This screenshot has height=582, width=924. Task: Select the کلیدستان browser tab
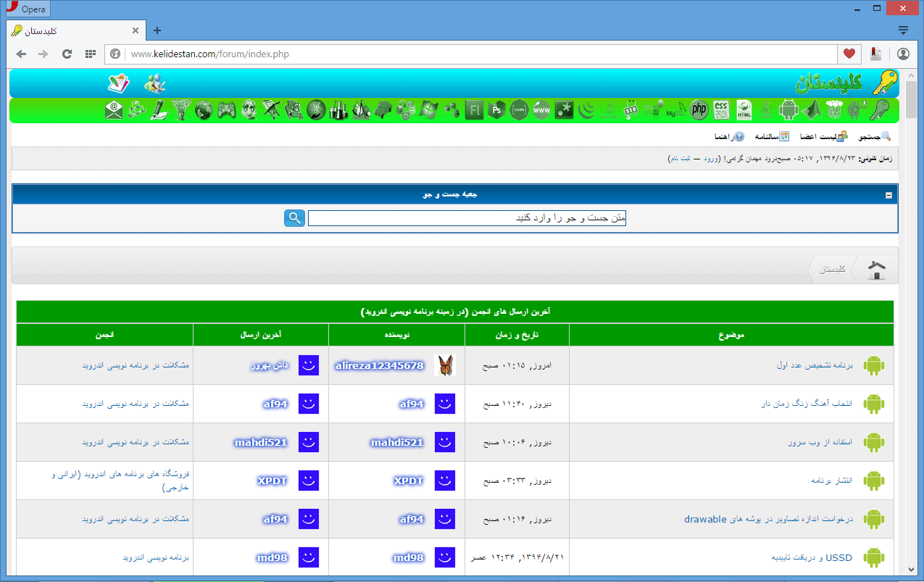click(75, 30)
